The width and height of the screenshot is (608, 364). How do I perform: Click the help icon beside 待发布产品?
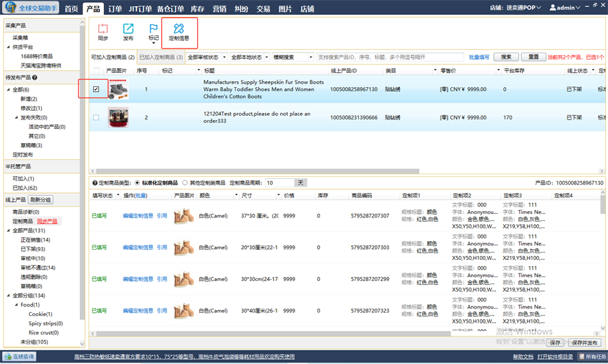coord(35,78)
